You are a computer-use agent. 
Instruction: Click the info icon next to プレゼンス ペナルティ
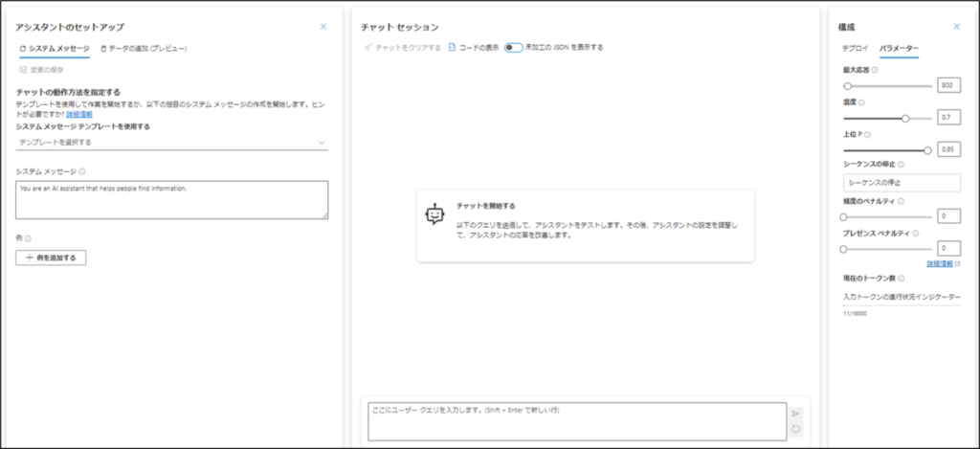click(916, 234)
